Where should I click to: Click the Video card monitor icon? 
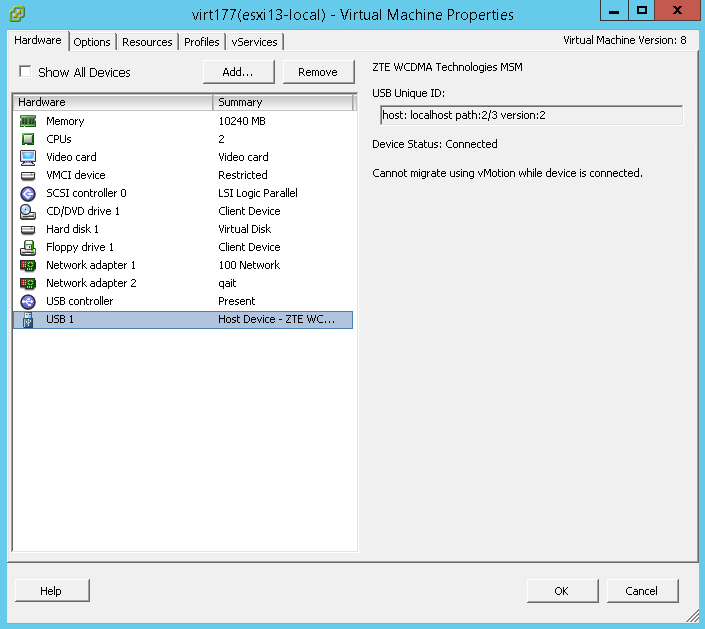point(28,157)
